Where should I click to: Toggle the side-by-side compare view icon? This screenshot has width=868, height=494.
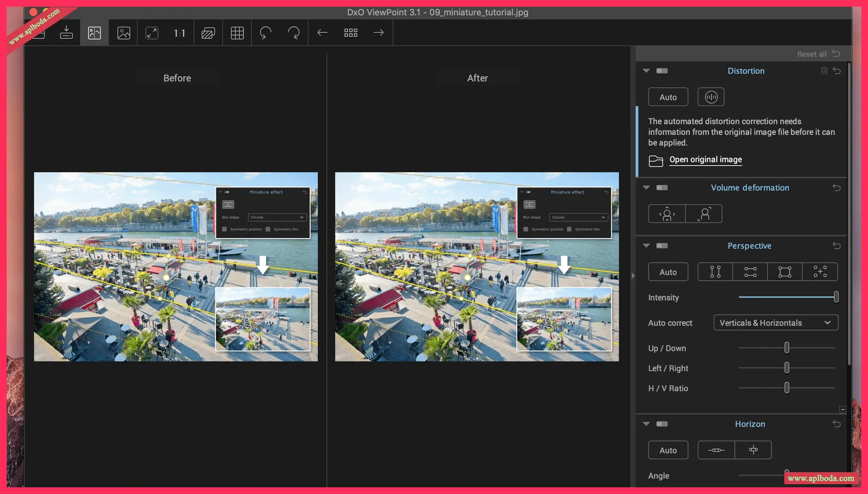pos(94,32)
